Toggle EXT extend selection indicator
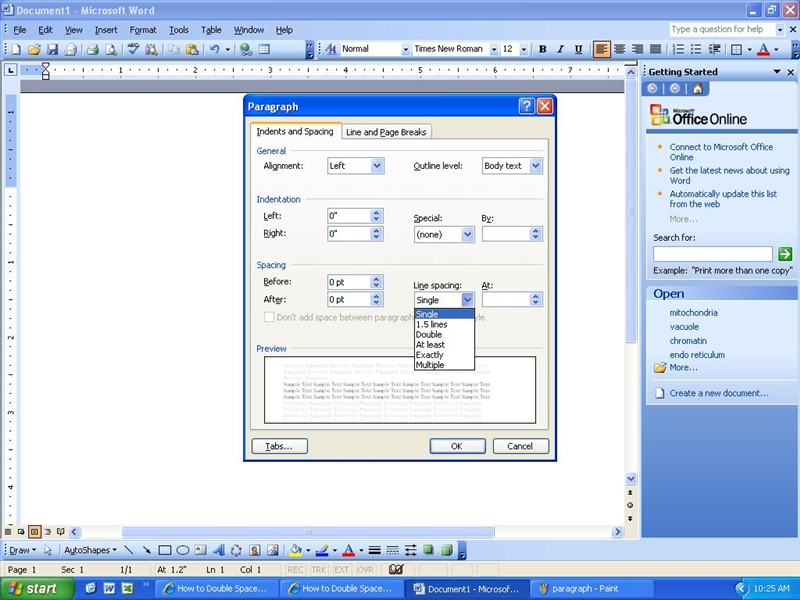Viewport: 800px width, 600px height. (341, 569)
